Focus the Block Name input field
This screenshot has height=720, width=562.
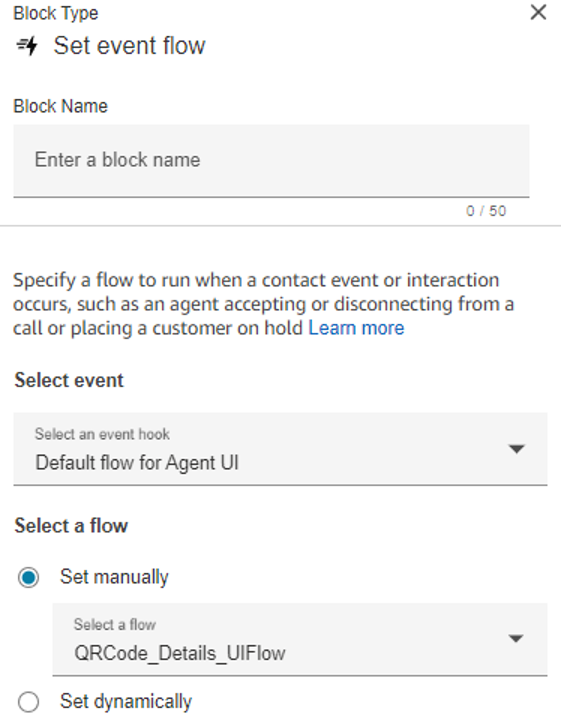pos(271,161)
